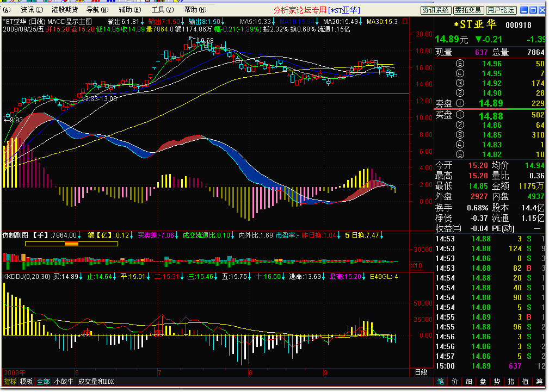Click the X10 scale box in volume panel

click(416, 266)
